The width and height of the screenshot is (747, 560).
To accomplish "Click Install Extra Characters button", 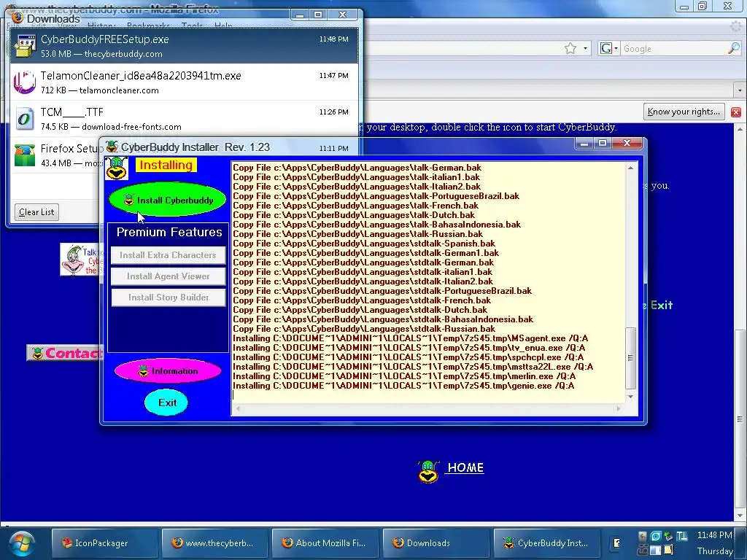I will coord(169,255).
